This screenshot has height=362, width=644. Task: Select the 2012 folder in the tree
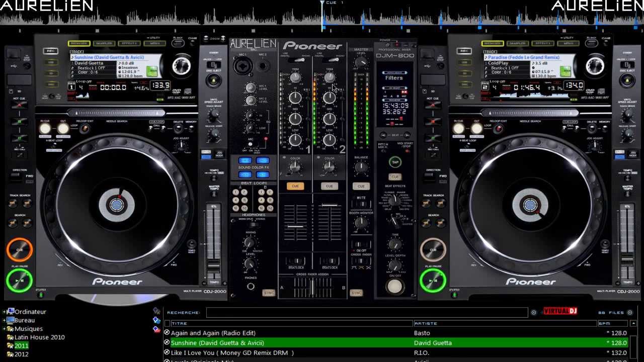22,354
